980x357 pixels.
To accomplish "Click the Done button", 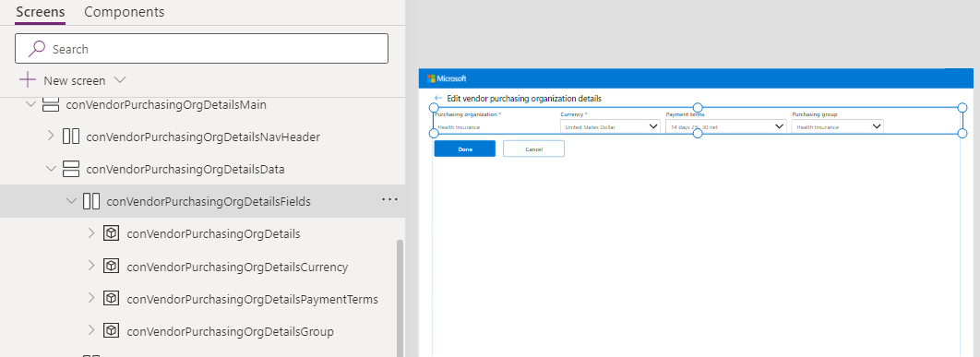I will pos(465,149).
